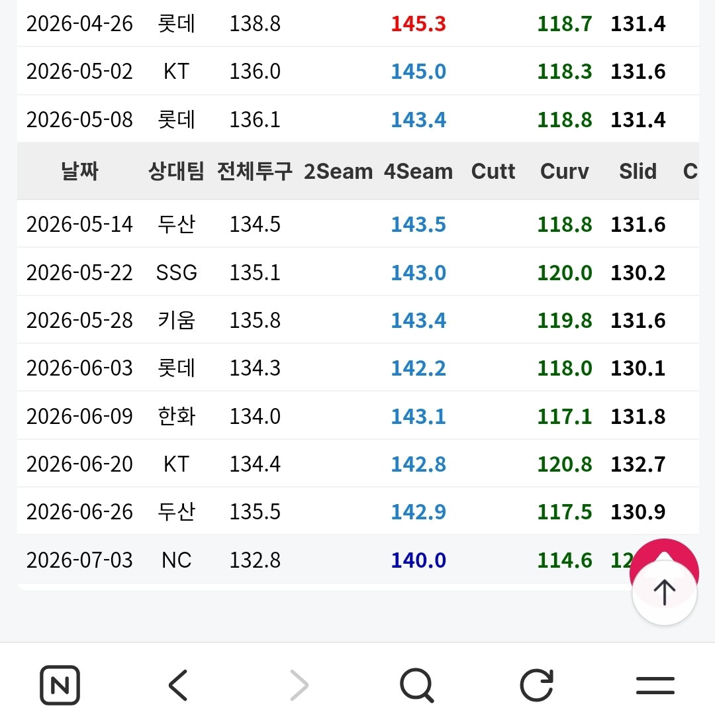The width and height of the screenshot is (715, 728).
Task: Click the 2Seam column header
Action: (x=338, y=172)
